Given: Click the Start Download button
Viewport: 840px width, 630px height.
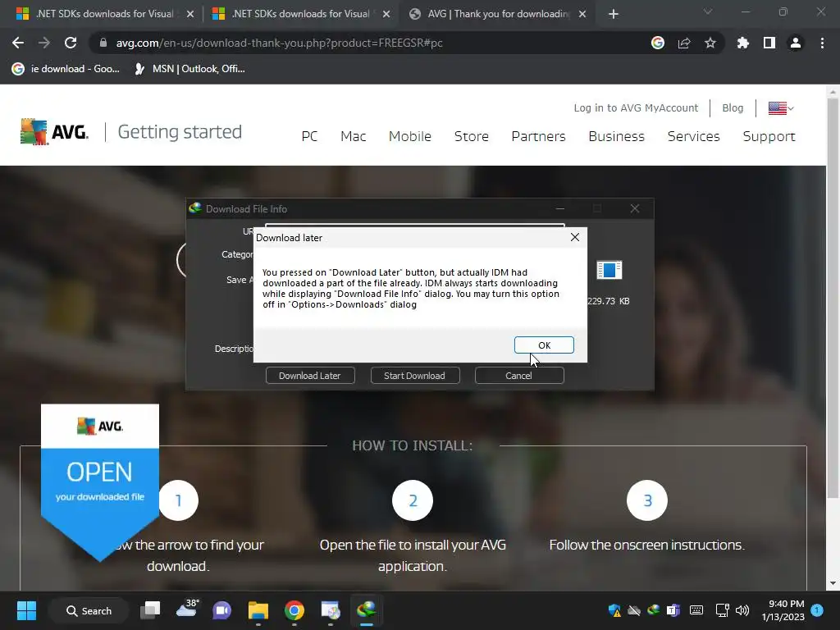Looking at the screenshot, I should [x=414, y=376].
